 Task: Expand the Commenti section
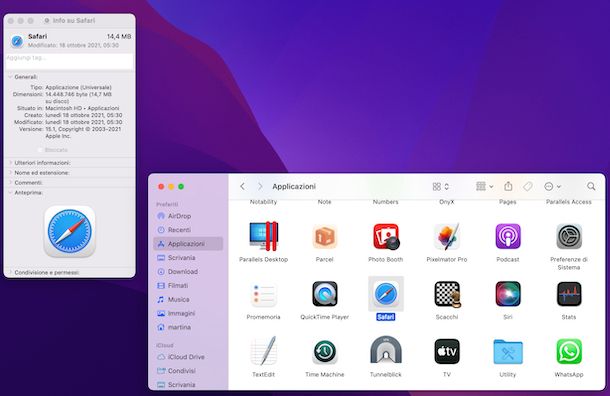click(x=10, y=182)
